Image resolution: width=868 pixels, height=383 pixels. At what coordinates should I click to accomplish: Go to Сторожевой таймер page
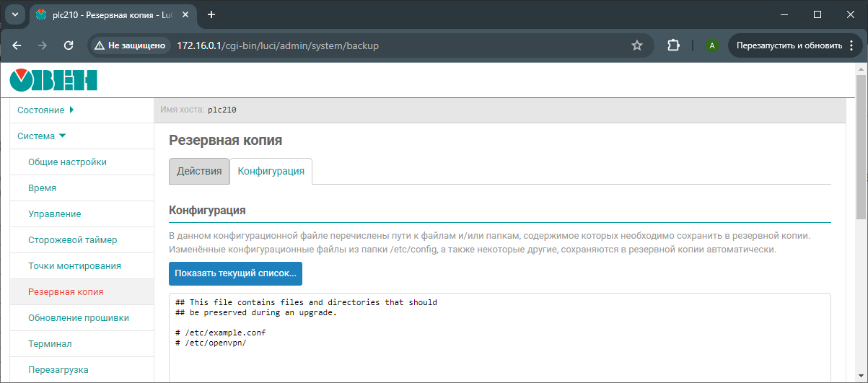72,240
